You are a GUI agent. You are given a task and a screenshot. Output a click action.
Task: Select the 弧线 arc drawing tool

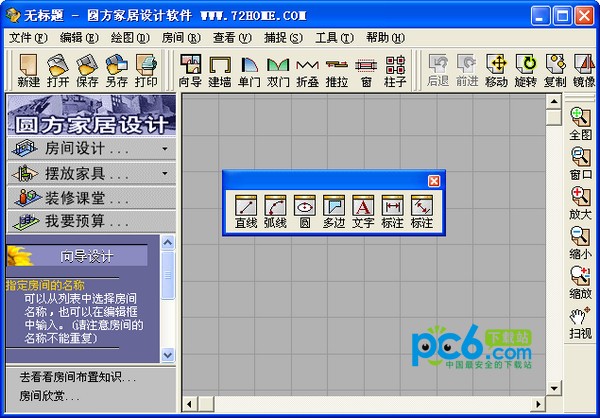point(275,212)
